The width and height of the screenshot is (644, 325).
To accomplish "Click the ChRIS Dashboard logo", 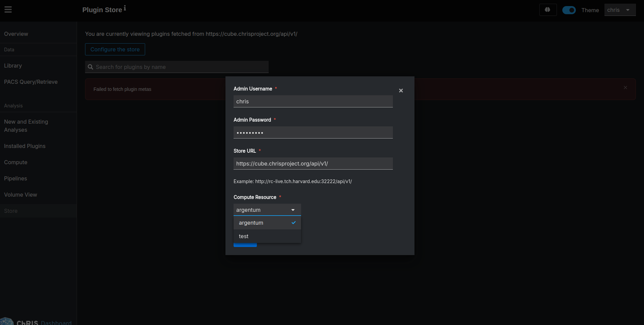I will coord(36,321).
